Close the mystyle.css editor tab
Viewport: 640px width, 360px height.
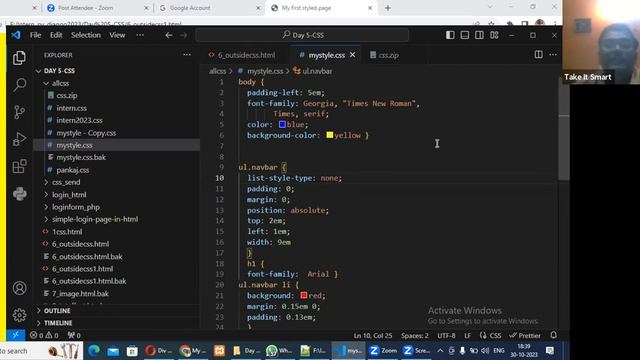(x=352, y=55)
